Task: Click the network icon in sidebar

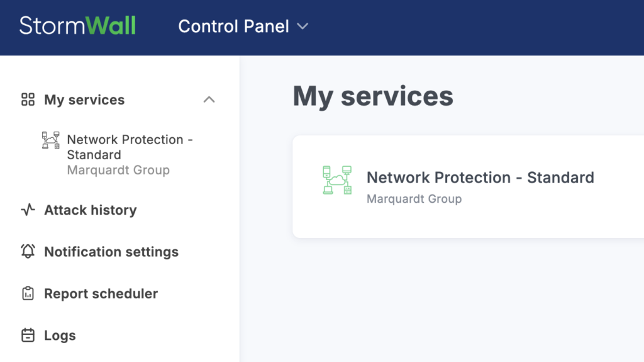Action: [x=50, y=140]
